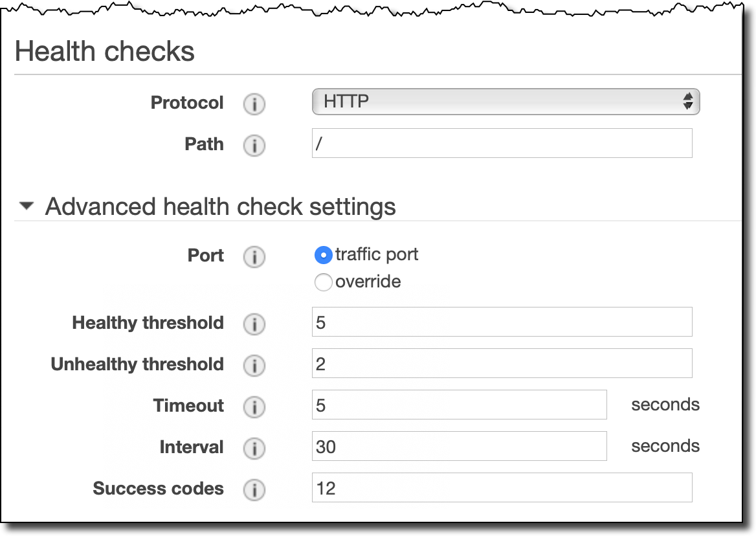Screen dimensions: 756x536
Task: Edit the Success codes field
Action: click(x=502, y=488)
